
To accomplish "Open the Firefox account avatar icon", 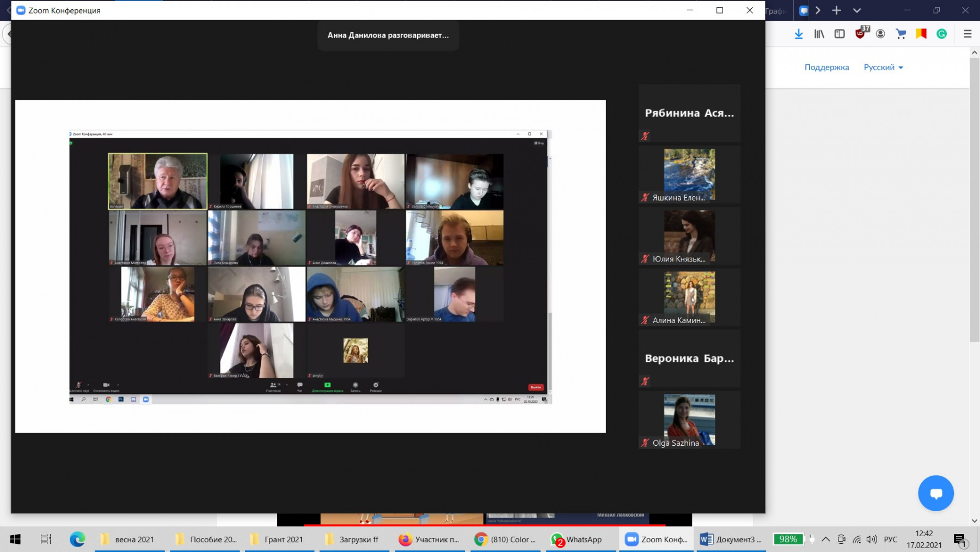I will click(x=880, y=34).
